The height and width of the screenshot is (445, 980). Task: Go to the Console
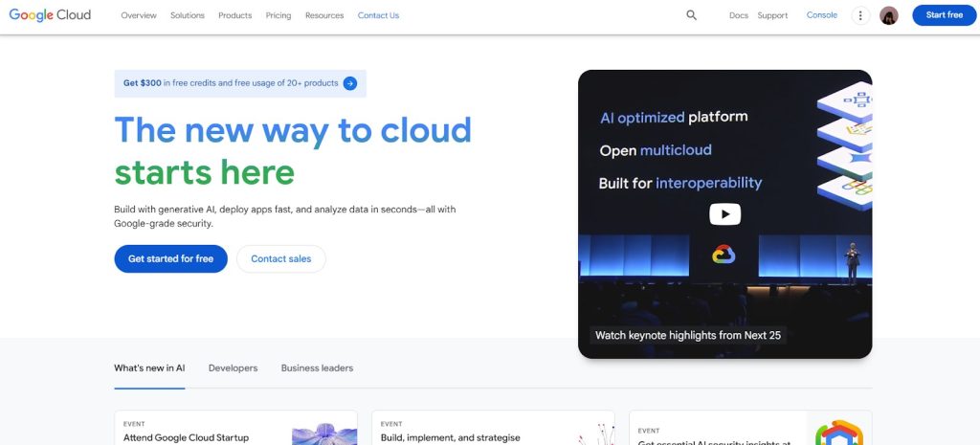tap(822, 15)
